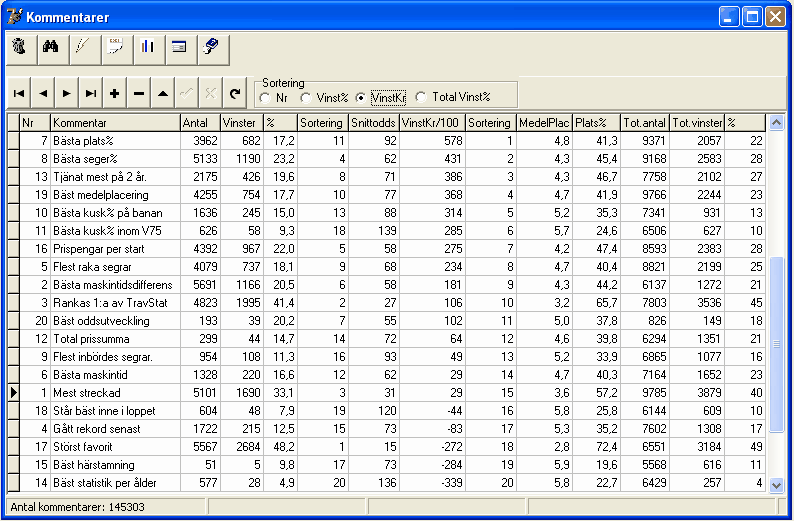This screenshot has width=794, height=521.
Task: Select the 'Bäst härstamning' cell
Action: (x=115, y=464)
